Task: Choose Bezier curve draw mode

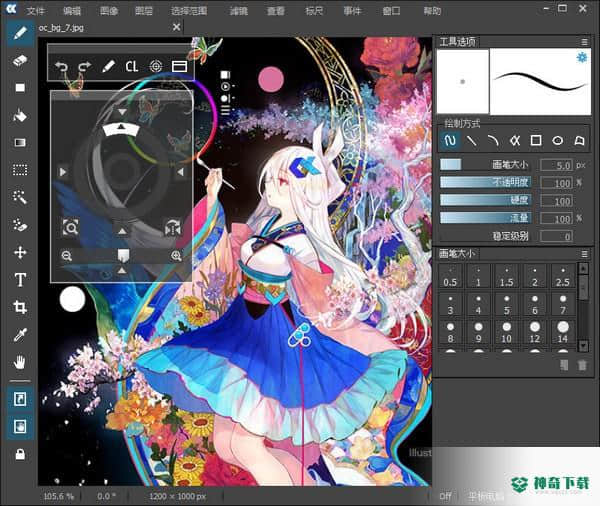Action: tap(515, 140)
